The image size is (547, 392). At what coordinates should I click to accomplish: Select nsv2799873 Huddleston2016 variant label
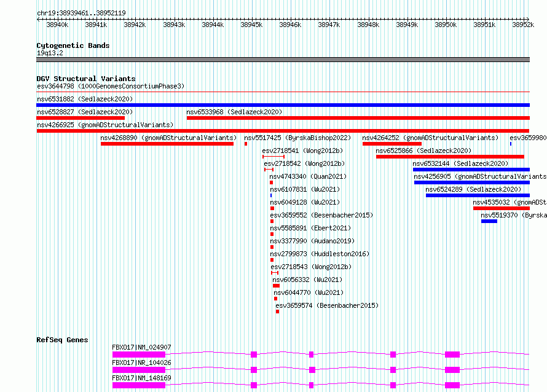tap(320, 254)
